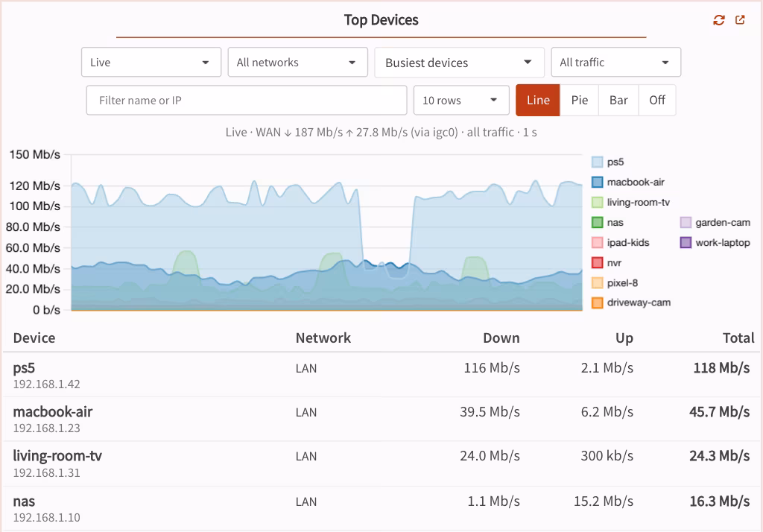Click IP address 192.168.1.23

coord(46,428)
